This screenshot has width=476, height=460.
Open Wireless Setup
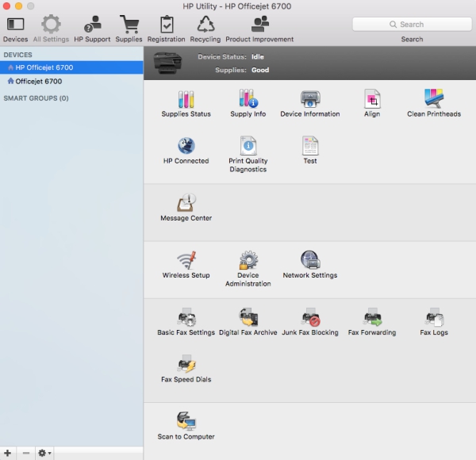(186, 265)
